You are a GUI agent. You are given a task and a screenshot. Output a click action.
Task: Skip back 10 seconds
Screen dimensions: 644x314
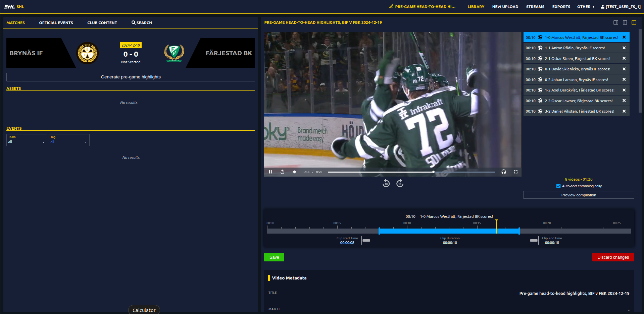[x=386, y=183]
